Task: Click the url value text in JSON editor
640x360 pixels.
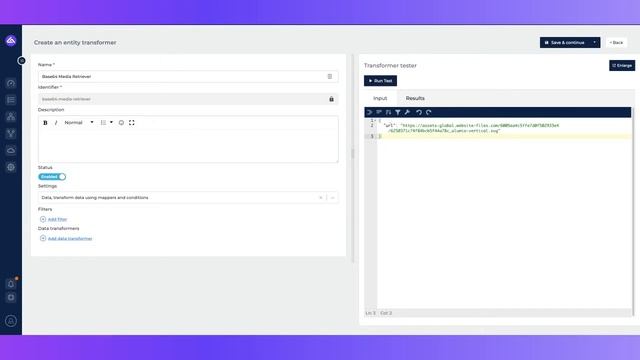Action: [x=474, y=128]
